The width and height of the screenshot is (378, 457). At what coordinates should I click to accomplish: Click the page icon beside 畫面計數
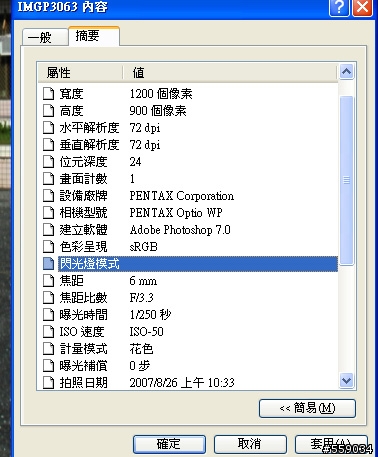48,179
